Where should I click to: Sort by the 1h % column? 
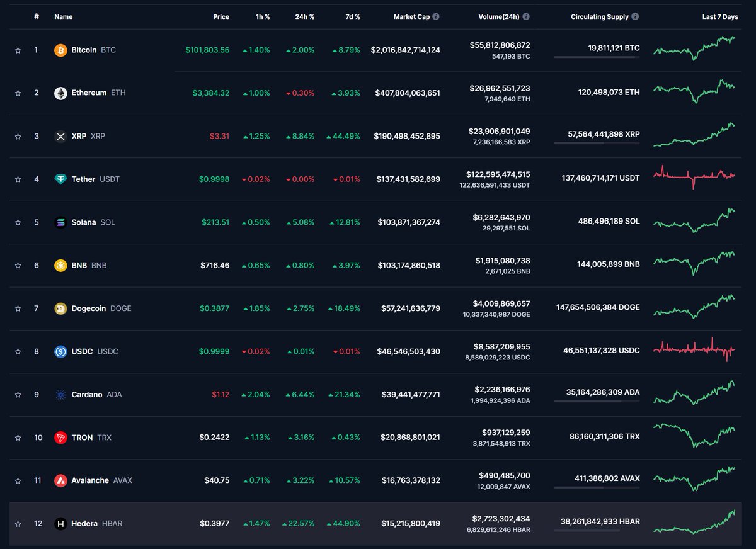(x=262, y=17)
